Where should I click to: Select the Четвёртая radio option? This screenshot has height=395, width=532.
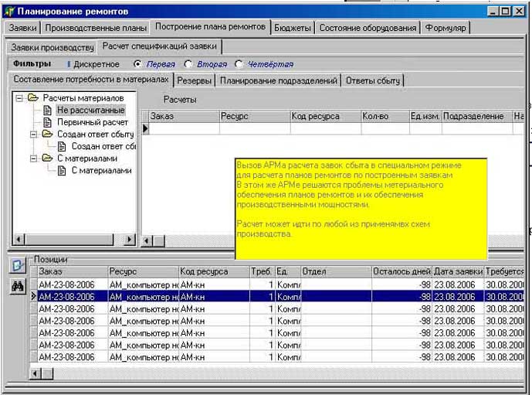pos(239,64)
